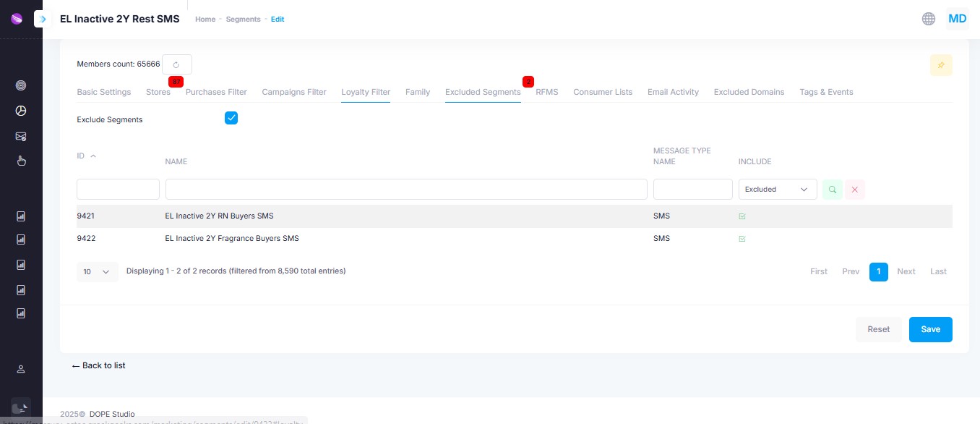
Task: Refresh the members count
Action: (176, 64)
